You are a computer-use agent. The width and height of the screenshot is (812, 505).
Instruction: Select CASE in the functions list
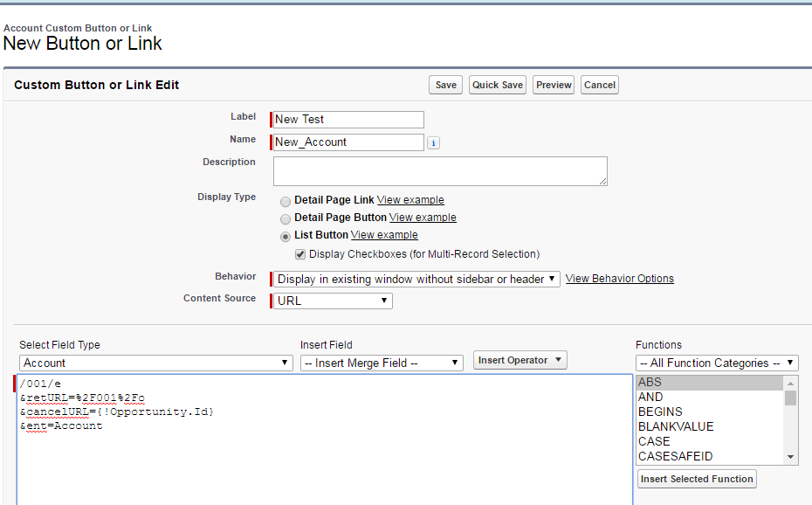click(710, 442)
